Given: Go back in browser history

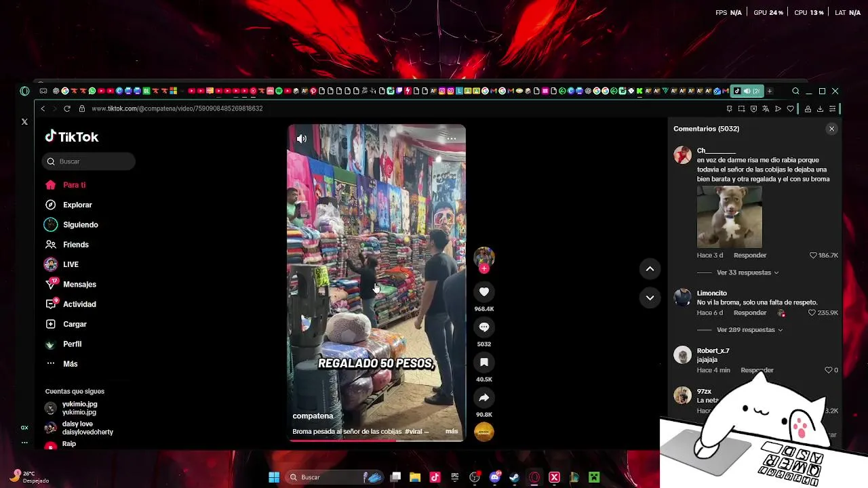Looking at the screenshot, I should tap(43, 108).
